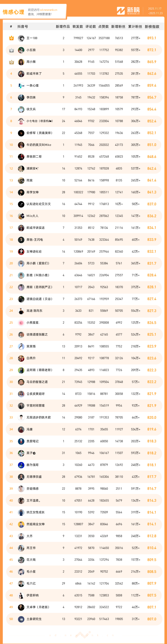Select 赫为强哥 blue avatar icon
The height and width of the screenshot is (644, 167).
[21, 465]
